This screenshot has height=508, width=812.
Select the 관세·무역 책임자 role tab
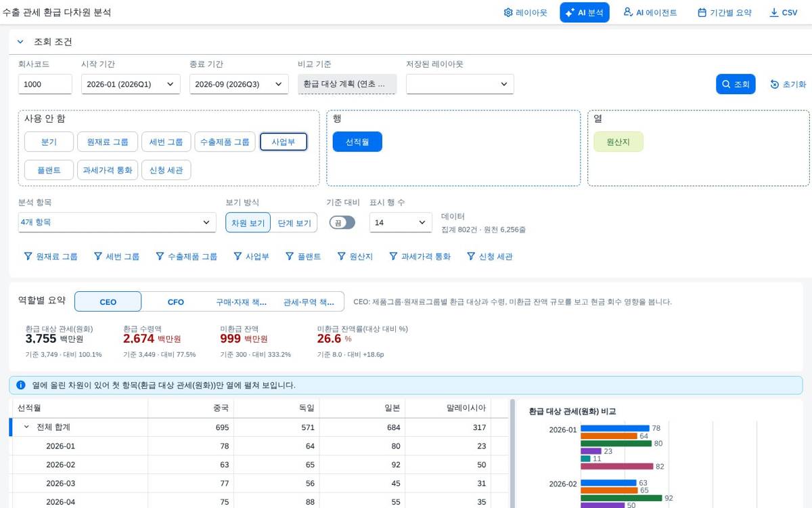tap(309, 302)
